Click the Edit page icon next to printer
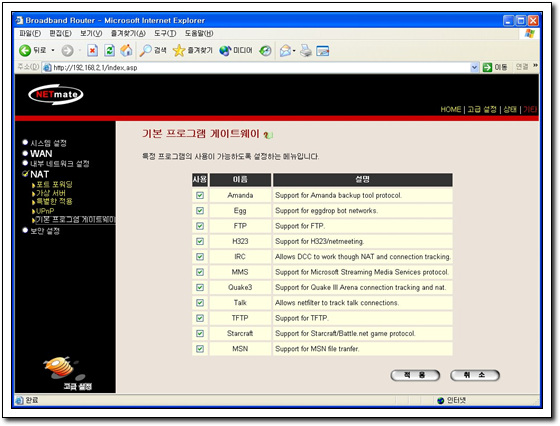This screenshot has height=426, width=560. coord(322,51)
